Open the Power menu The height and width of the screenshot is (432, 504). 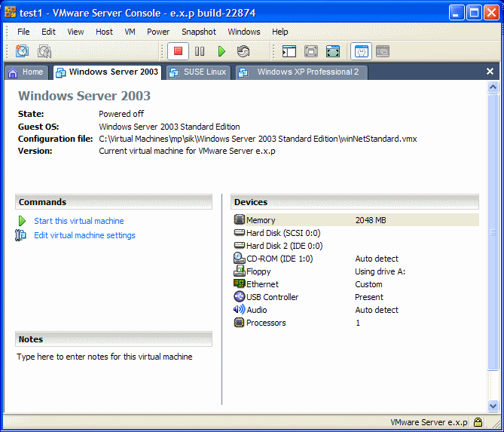(158, 32)
